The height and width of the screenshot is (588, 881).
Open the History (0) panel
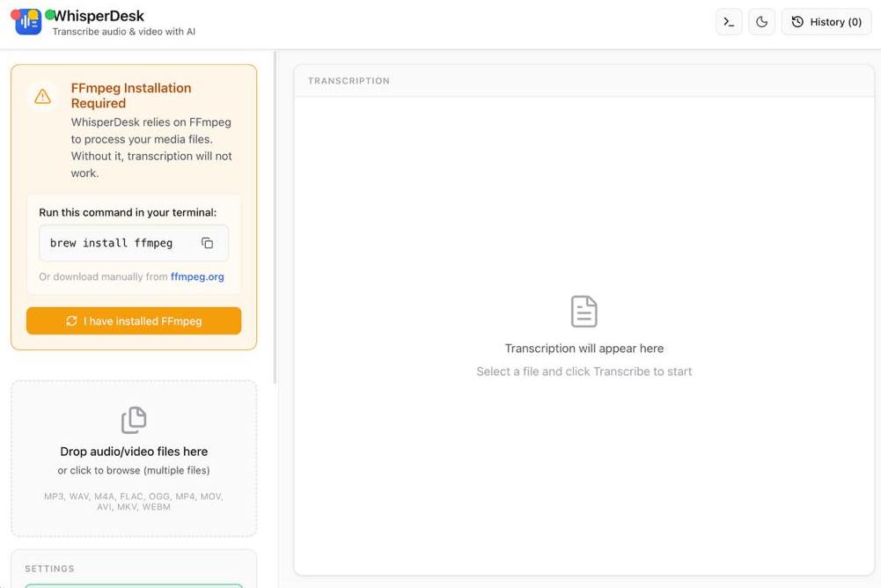pos(826,22)
